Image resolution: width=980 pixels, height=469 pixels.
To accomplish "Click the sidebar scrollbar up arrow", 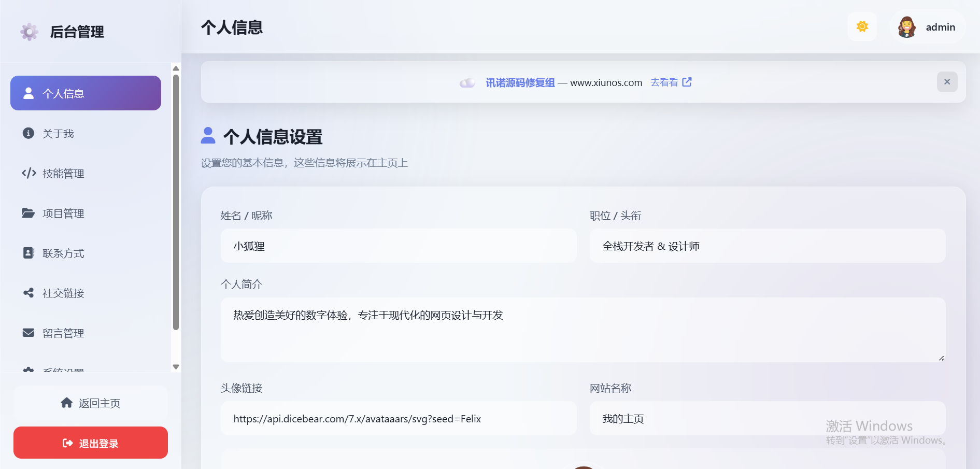I will [x=176, y=68].
